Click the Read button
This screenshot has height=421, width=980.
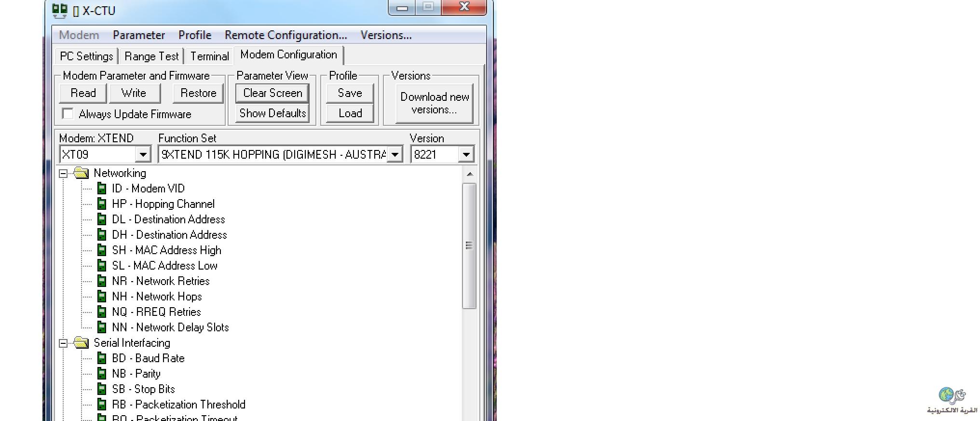point(83,93)
